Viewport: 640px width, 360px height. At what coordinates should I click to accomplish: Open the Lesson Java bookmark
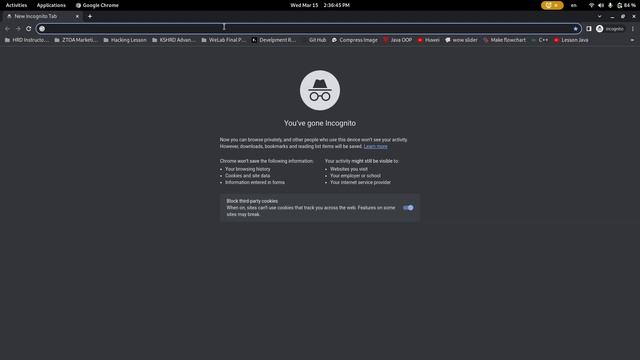coord(571,40)
